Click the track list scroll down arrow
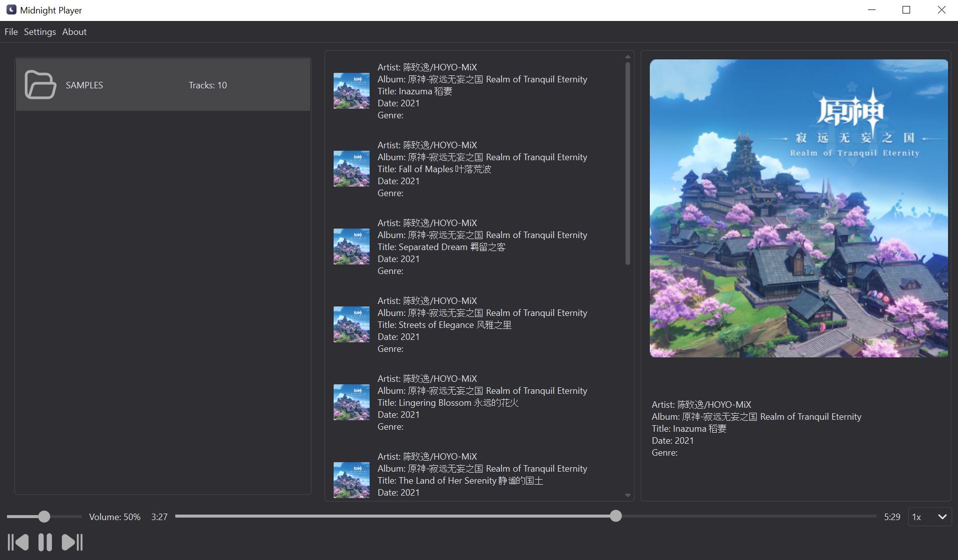Viewport: 958px width, 560px height. pos(628,496)
